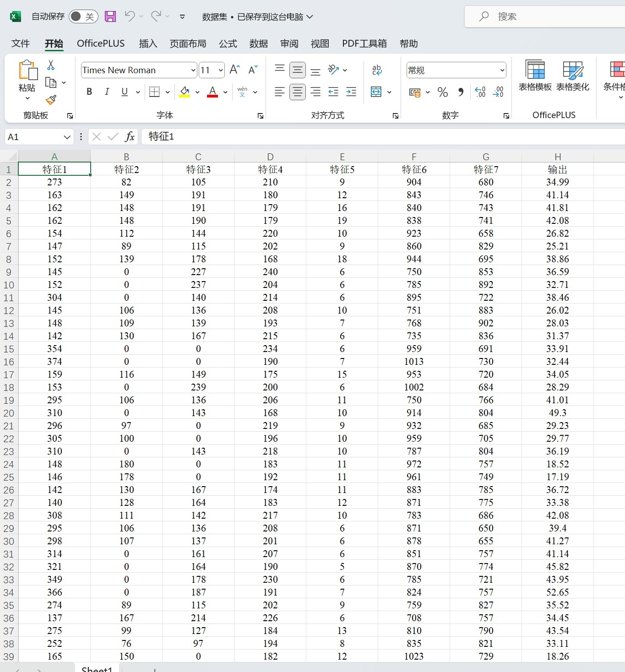Click the Borders icon
625x672 pixels.
pyautogui.click(x=155, y=92)
